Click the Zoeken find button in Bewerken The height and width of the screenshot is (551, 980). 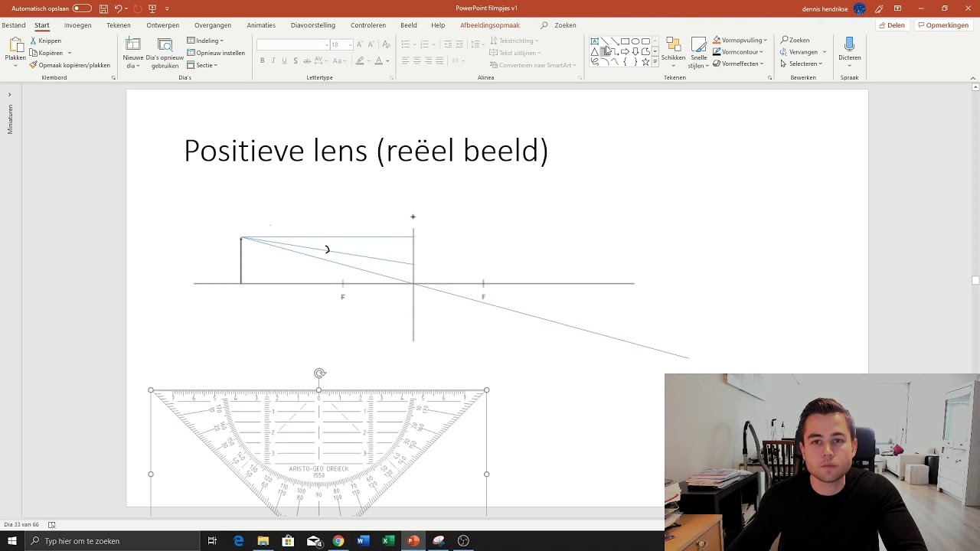795,40
